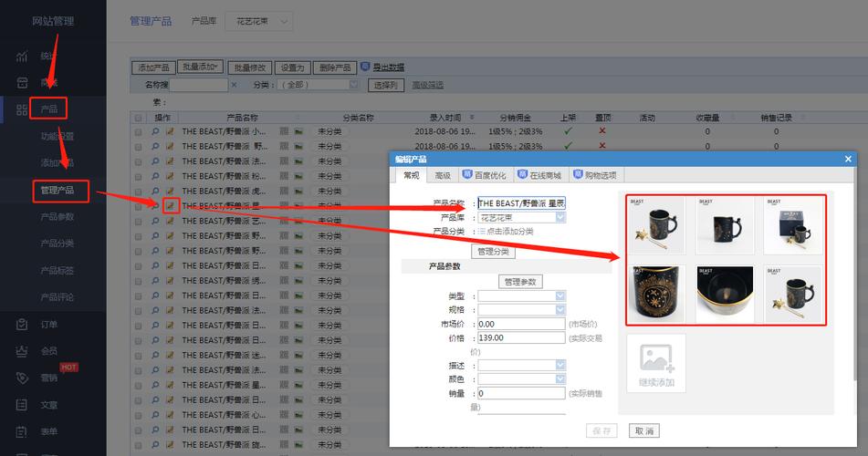Open the 商城 store icon in the sidebar
The image size is (868, 456).
point(22,82)
